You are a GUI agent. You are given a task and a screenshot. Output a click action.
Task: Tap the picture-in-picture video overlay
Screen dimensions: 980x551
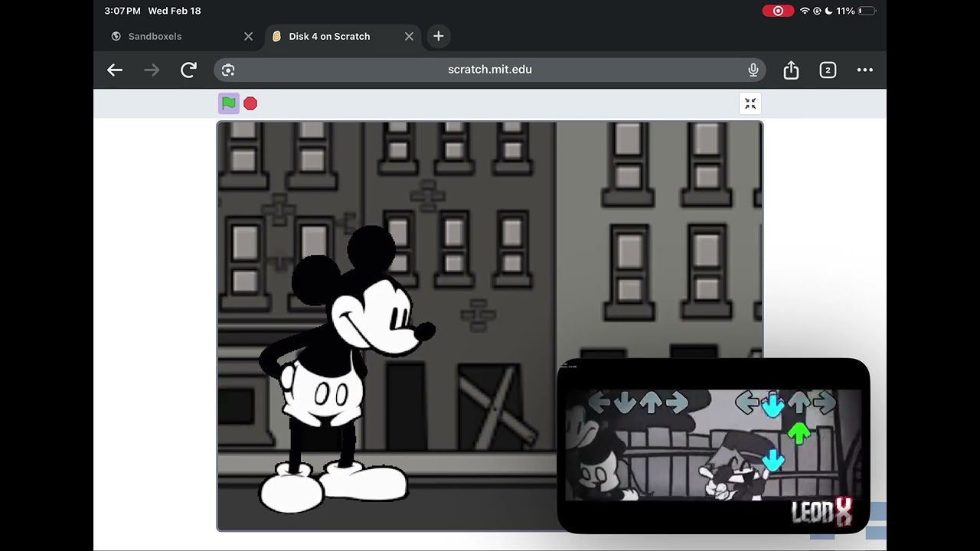tap(714, 445)
